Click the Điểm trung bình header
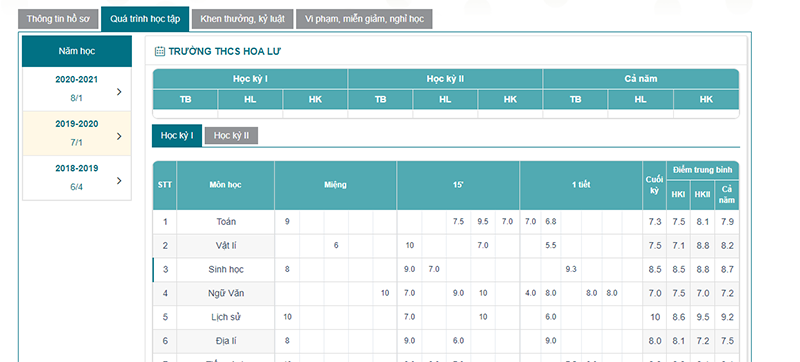The height and width of the screenshot is (362, 800). point(703,170)
